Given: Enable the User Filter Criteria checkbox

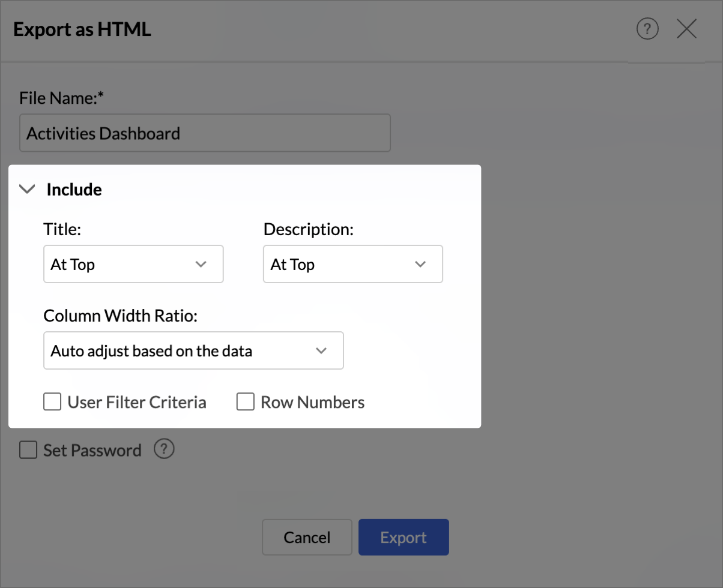Looking at the screenshot, I should (x=52, y=402).
